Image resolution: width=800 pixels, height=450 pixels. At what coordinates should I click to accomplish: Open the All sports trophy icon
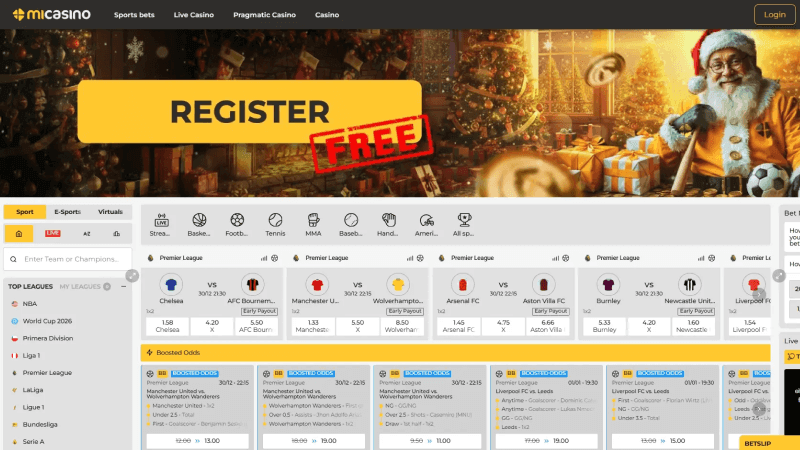tap(464, 224)
